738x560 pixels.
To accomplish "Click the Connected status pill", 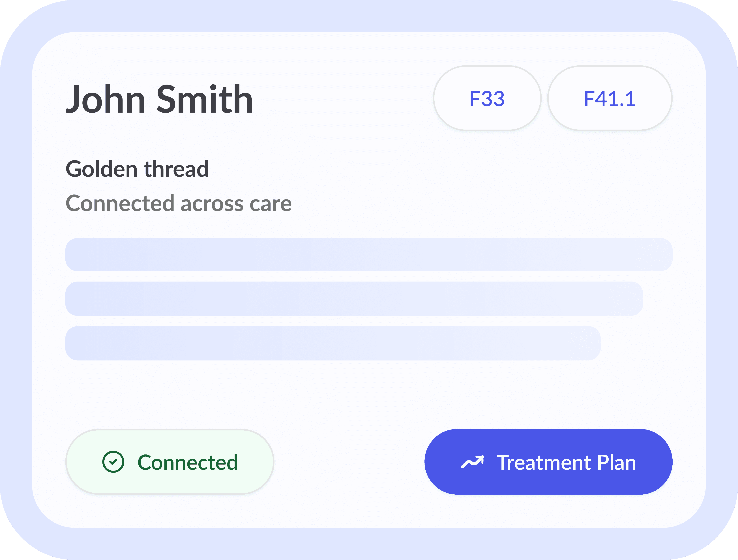I will (x=170, y=462).
